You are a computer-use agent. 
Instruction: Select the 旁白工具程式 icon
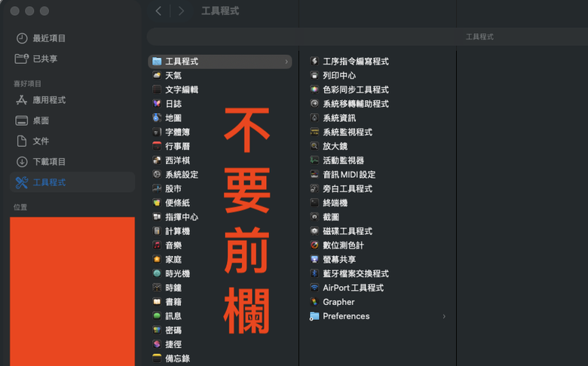tap(314, 189)
